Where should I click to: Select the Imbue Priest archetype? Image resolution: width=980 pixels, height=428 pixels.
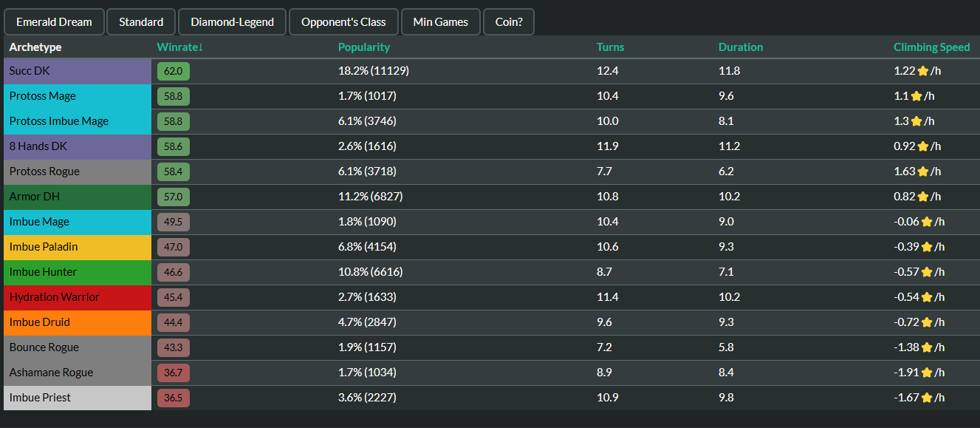point(78,398)
